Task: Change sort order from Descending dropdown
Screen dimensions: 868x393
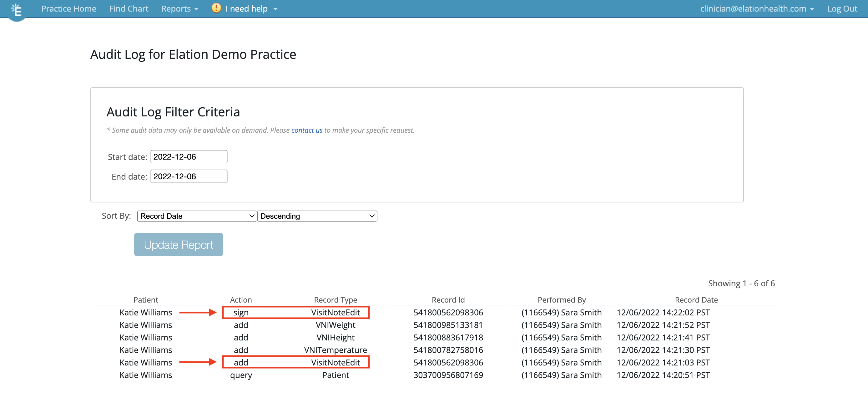Action: coord(317,216)
